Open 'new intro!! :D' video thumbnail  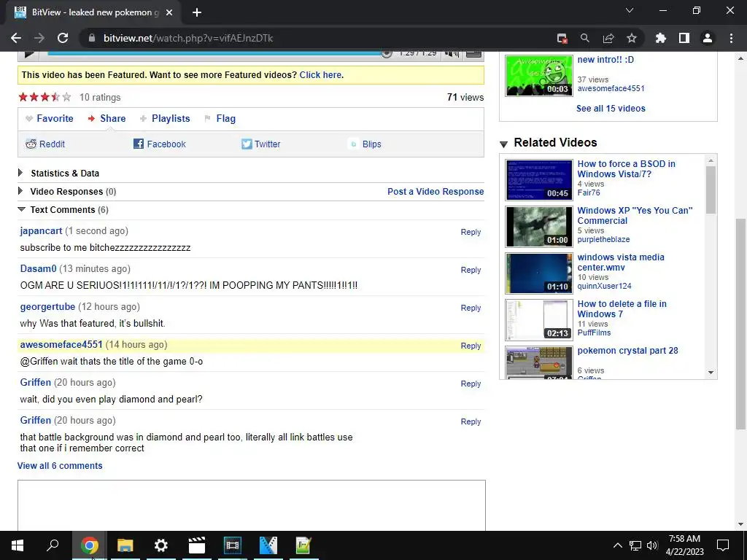click(539, 76)
